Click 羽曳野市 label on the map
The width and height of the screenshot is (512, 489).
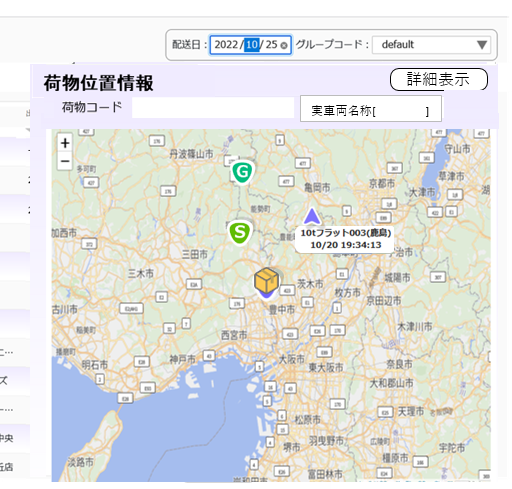(326, 441)
